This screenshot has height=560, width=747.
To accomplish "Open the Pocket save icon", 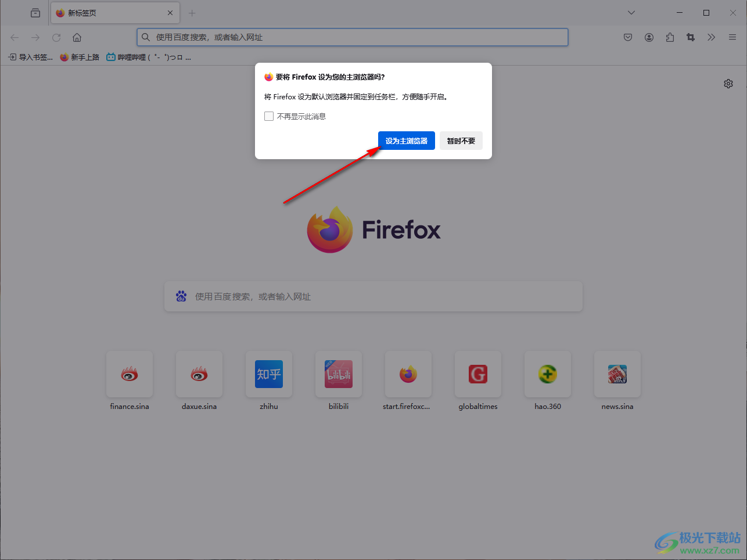I will click(x=628, y=37).
